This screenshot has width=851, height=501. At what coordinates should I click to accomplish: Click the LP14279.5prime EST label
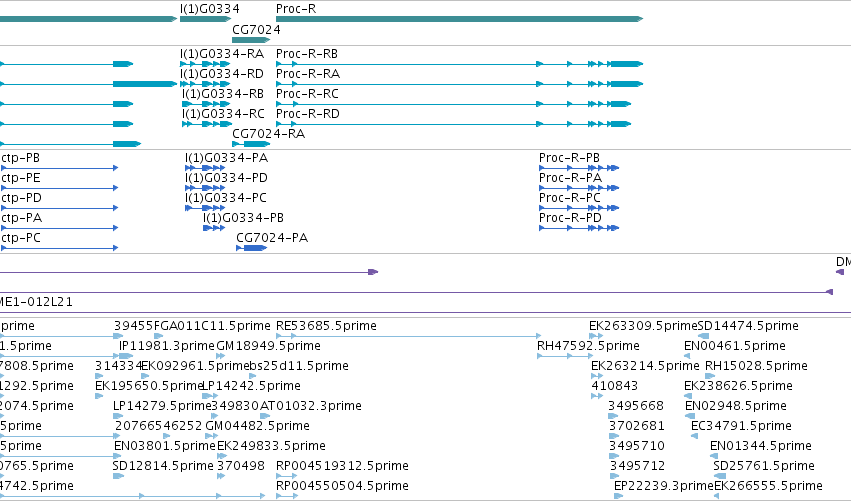[162, 406]
